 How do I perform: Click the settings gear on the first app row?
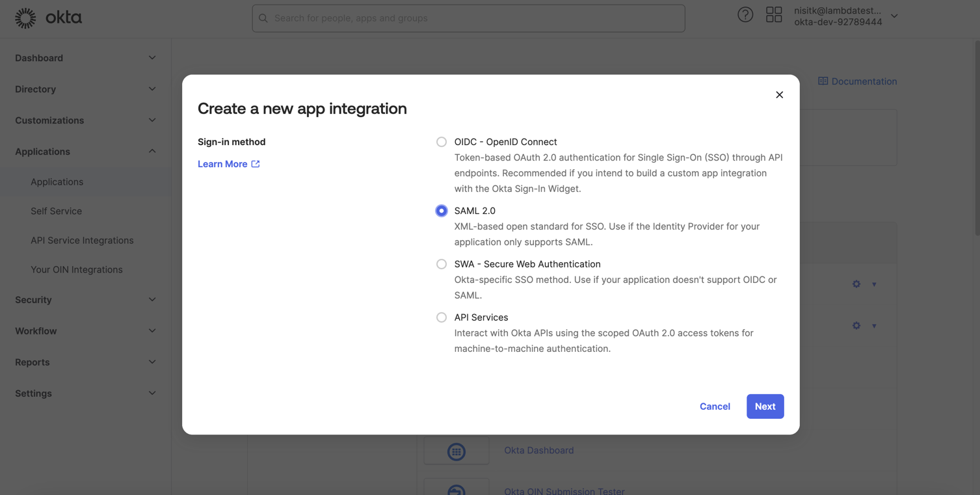(x=856, y=284)
